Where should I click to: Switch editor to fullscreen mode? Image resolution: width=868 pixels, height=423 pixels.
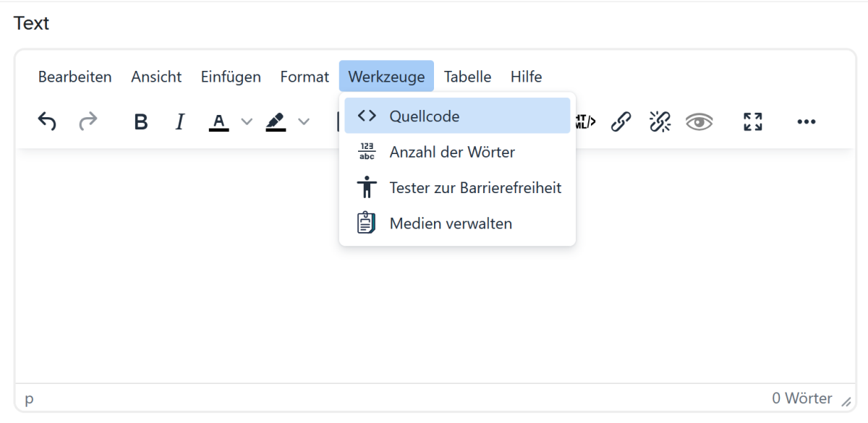[x=753, y=121]
